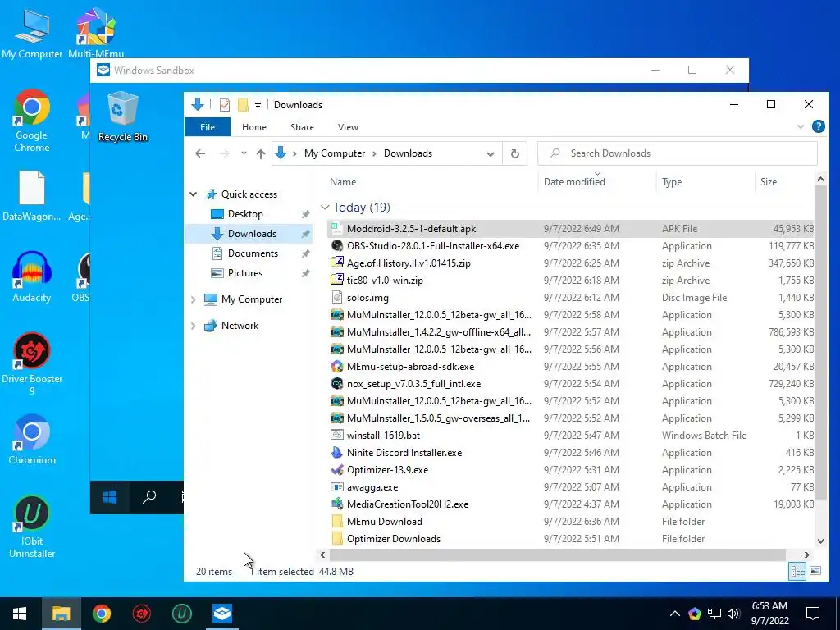Image resolution: width=840 pixels, height=630 pixels.
Task: Select Documents in Quick access
Action: tap(253, 253)
